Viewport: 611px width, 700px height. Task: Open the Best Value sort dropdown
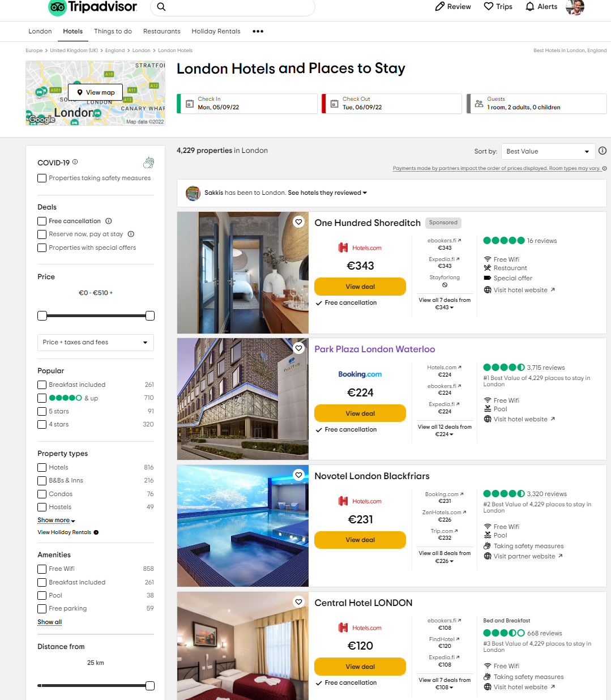coord(548,151)
